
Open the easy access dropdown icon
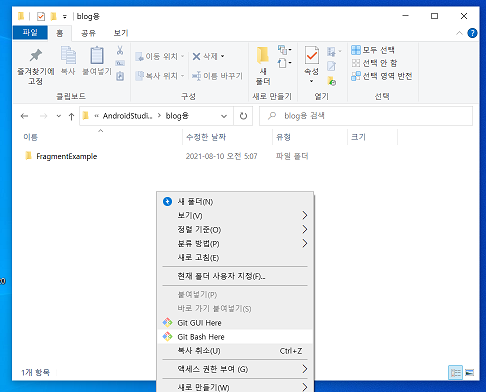point(284,63)
